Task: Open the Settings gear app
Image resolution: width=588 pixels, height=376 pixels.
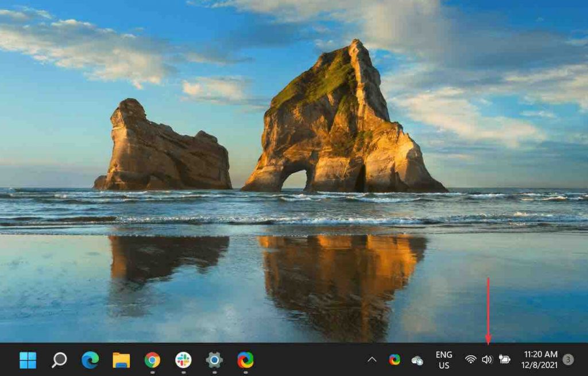Action: [214, 360]
